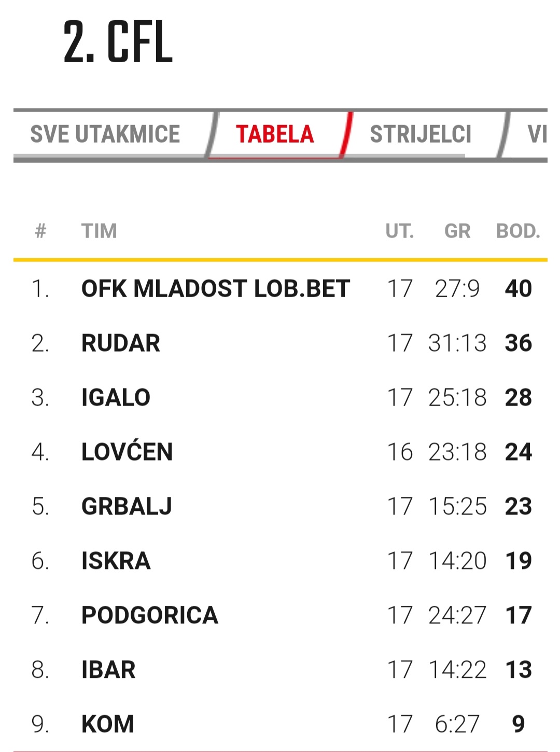The image size is (560, 752).
Task: Open the RUDAR team link
Action: click(121, 343)
